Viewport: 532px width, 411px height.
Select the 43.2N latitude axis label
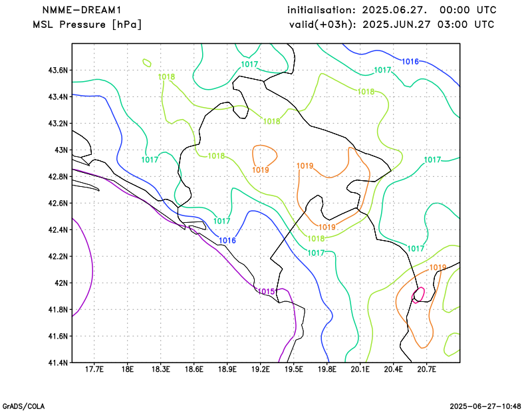(x=58, y=124)
